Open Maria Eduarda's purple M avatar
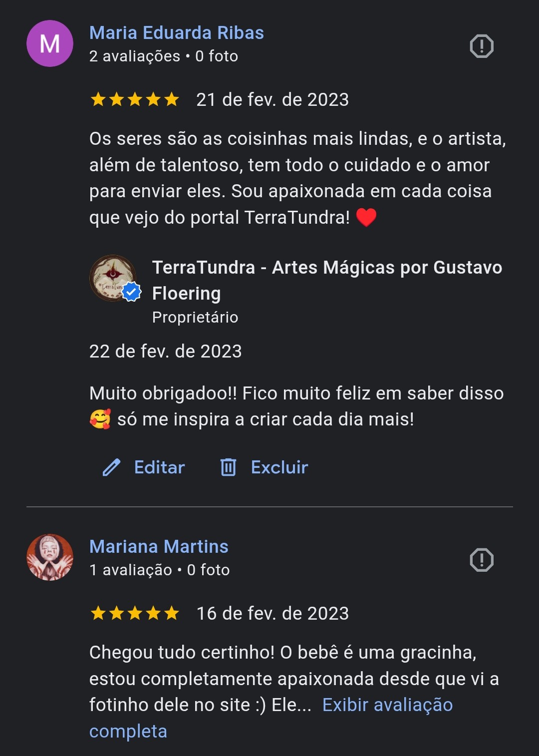The image size is (539, 756). [50, 43]
